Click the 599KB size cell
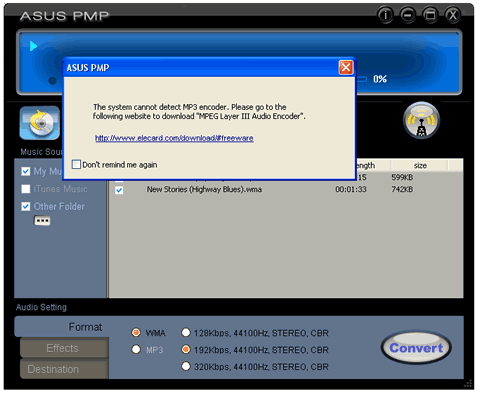Screen dimensions: 480x394 coord(402,177)
